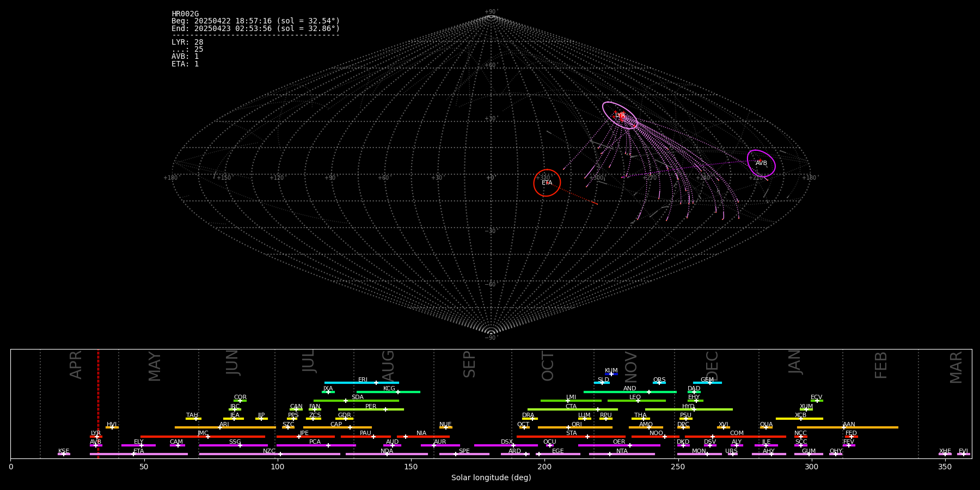
Task: Click the CTA shower bar label
Action: pyautogui.click(x=571, y=407)
